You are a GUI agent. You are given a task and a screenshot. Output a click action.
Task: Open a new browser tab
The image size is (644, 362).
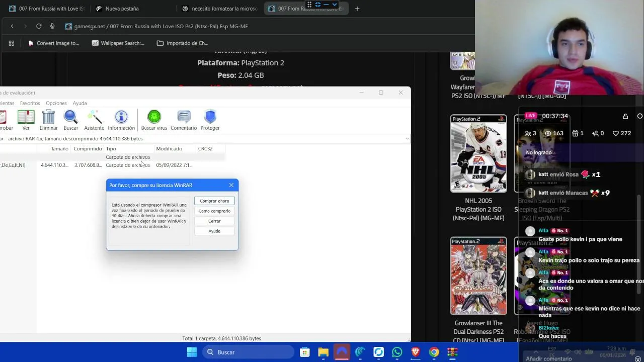point(357,9)
